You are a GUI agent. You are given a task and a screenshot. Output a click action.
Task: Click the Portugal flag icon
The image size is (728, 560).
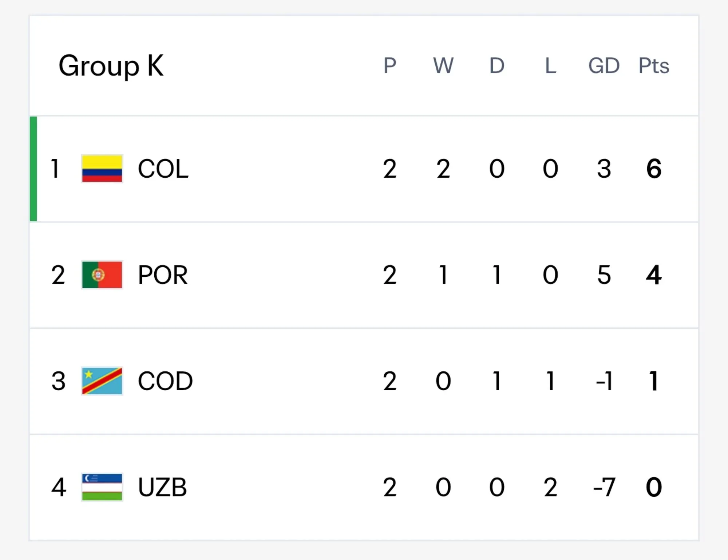pyautogui.click(x=102, y=275)
